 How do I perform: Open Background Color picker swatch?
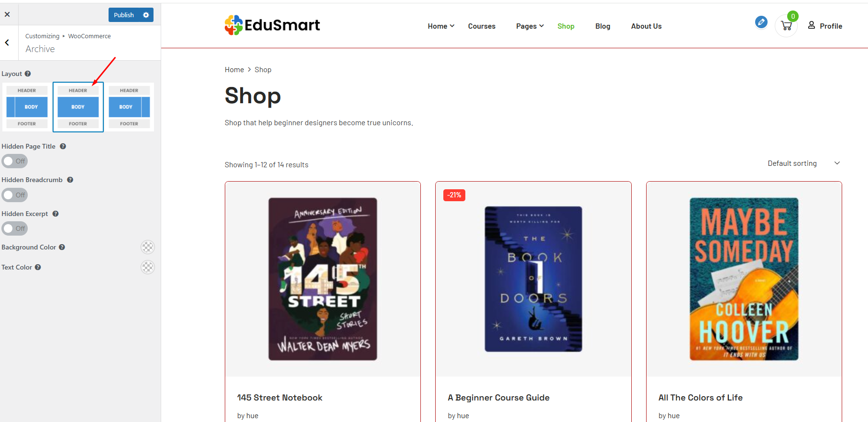click(148, 247)
